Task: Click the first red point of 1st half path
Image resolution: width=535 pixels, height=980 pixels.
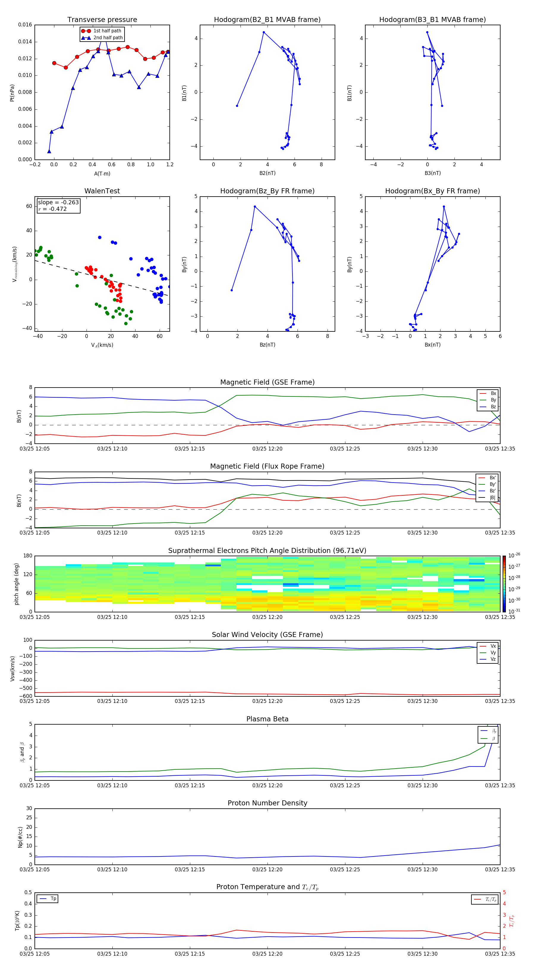Action: click(54, 63)
